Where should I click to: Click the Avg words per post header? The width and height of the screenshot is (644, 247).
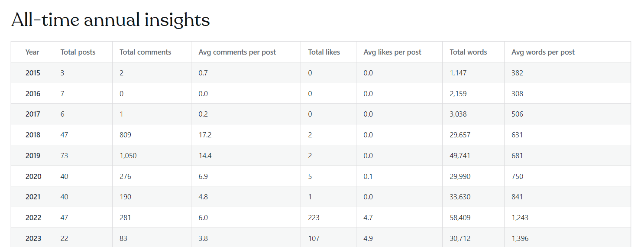point(543,52)
